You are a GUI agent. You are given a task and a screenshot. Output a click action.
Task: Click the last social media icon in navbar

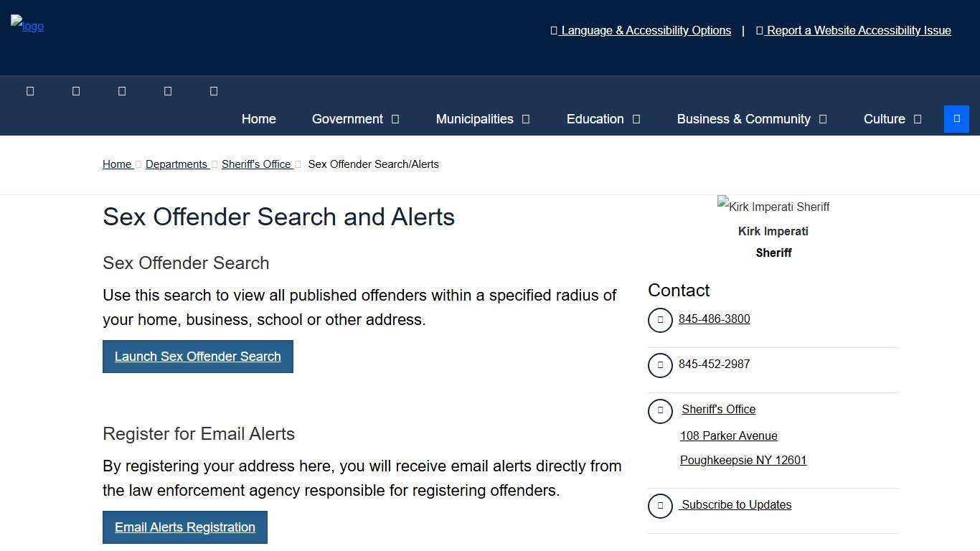pos(214,90)
